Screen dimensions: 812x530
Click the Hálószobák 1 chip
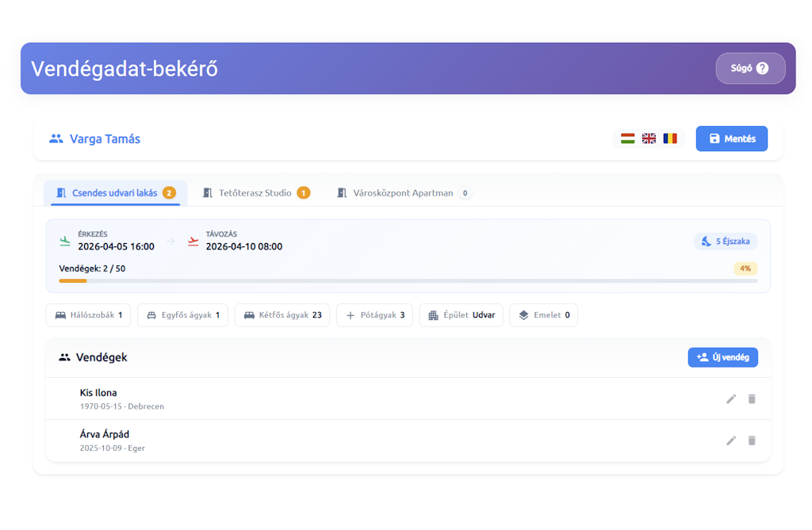point(88,315)
